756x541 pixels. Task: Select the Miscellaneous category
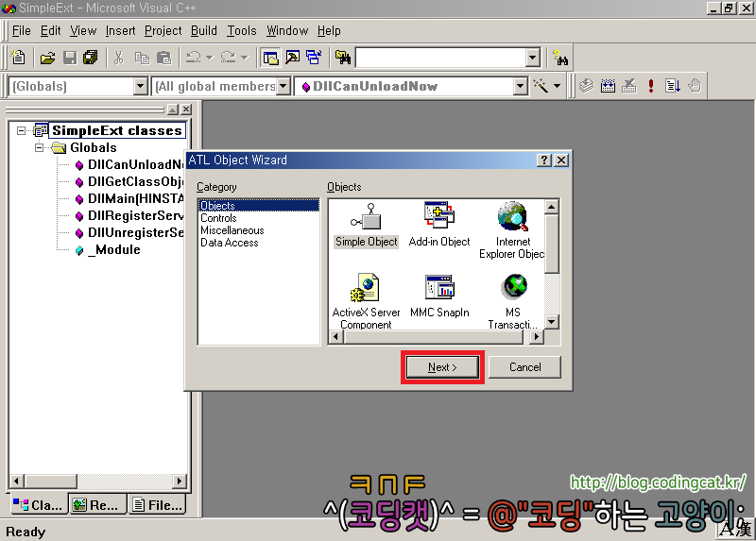[x=232, y=230]
